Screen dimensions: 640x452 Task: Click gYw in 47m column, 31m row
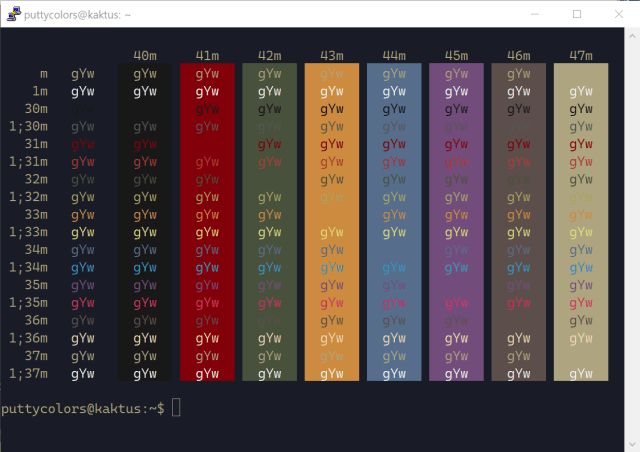[581, 144]
